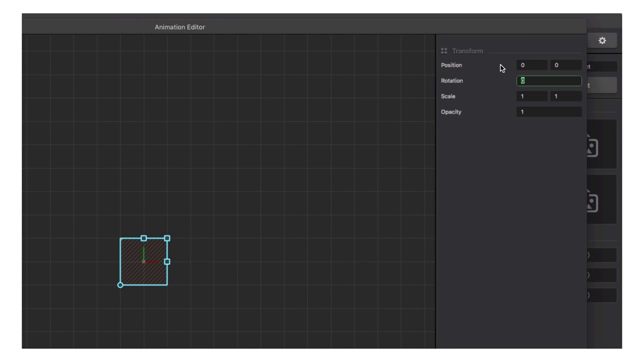This screenshot has height=362, width=644.
Task: Select the Scale Y input field
Action: tap(566, 97)
